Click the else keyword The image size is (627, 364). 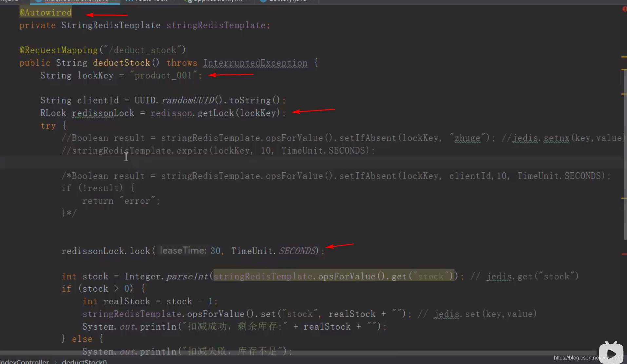tap(82, 339)
